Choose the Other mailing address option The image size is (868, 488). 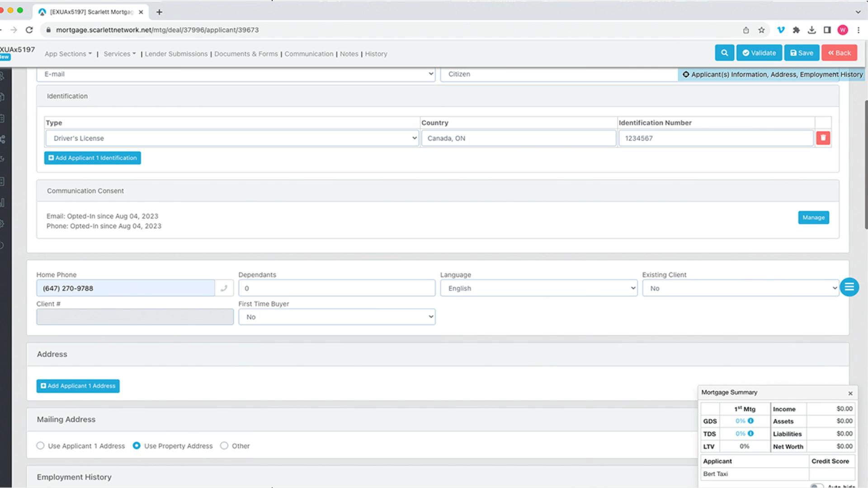(x=224, y=446)
